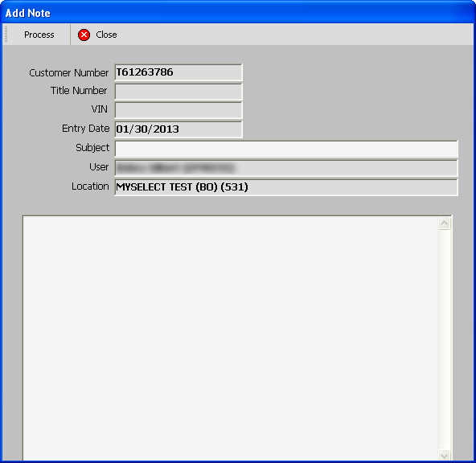Click the Add Note title bar
This screenshot has width=476, height=463.
point(238,13)
